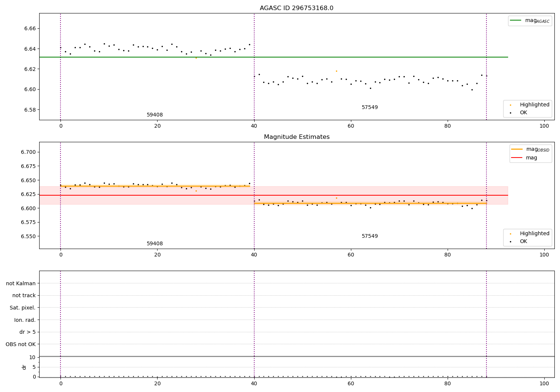Click the 6.58 y-axis tick label
560x392 pixels.
coord(30,110)
